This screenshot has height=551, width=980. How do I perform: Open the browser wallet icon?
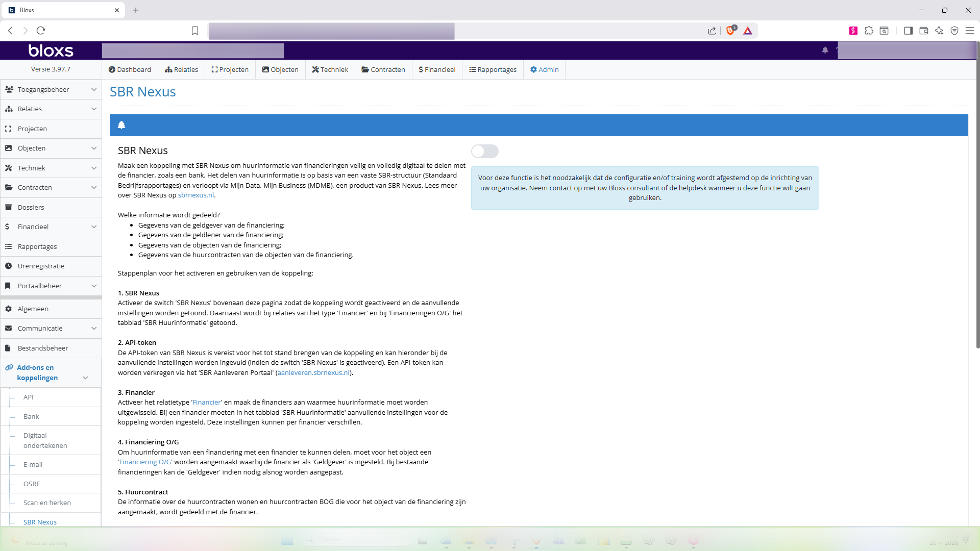click(923, 31)
